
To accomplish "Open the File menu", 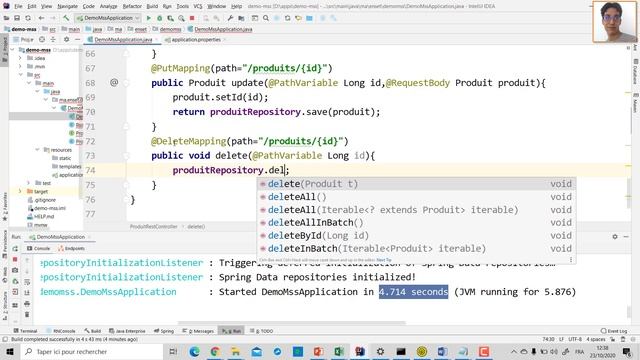I will (18, 6).
